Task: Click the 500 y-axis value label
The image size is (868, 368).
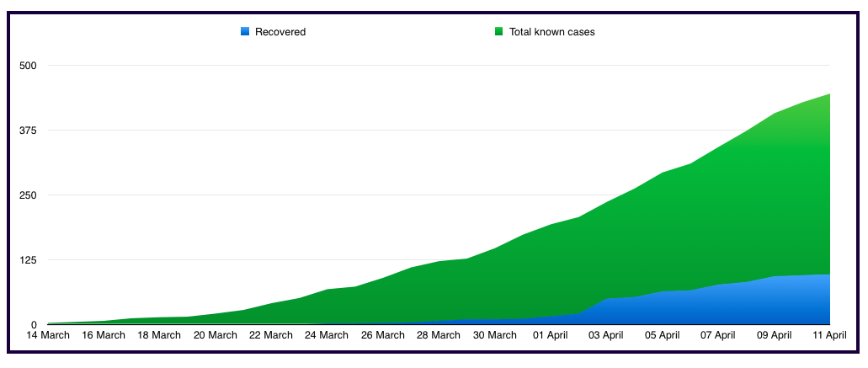Action: point(29,66)
